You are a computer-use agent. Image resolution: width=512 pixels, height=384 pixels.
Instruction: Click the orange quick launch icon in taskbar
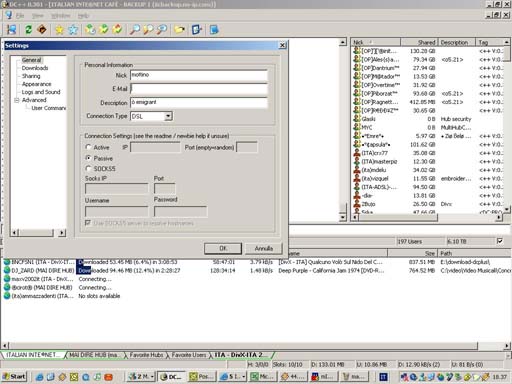pyautogui.click(x=108, y=377)
